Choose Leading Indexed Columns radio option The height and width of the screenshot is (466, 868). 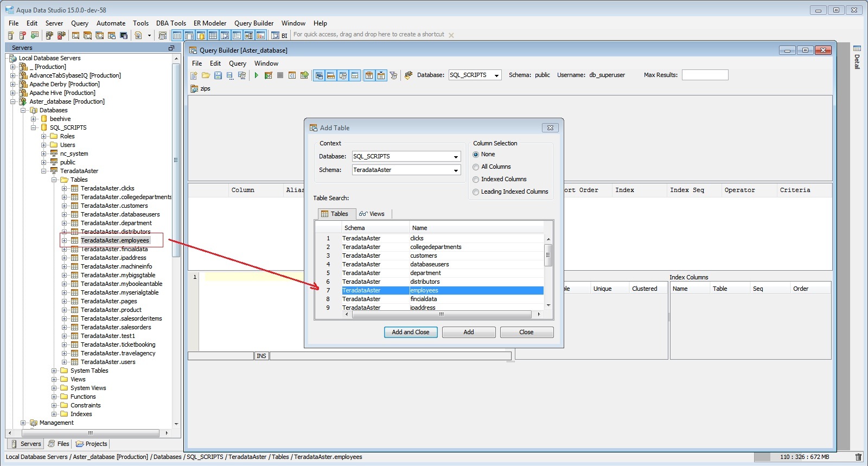tap(476, 192)
